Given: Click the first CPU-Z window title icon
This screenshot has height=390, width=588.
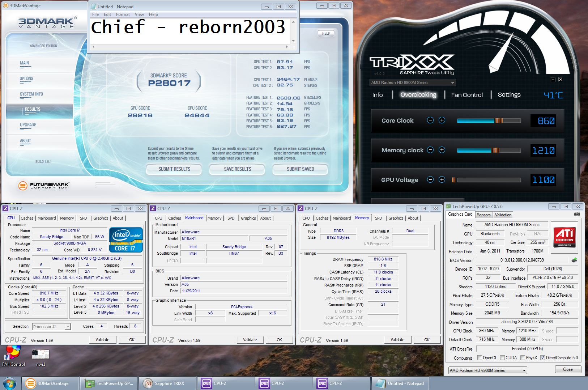Looking at the screenshot, I should point(5,208).
